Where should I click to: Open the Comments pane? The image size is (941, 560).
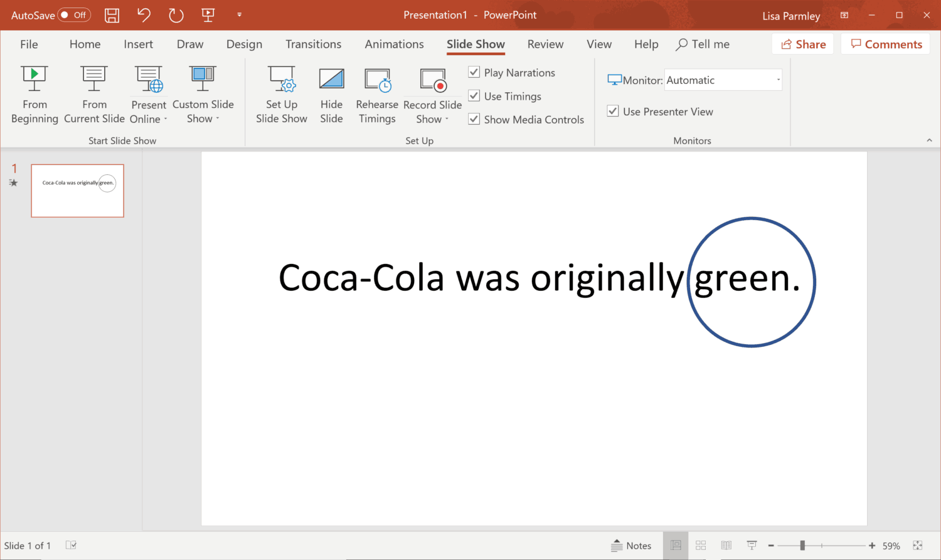[886, 44]
